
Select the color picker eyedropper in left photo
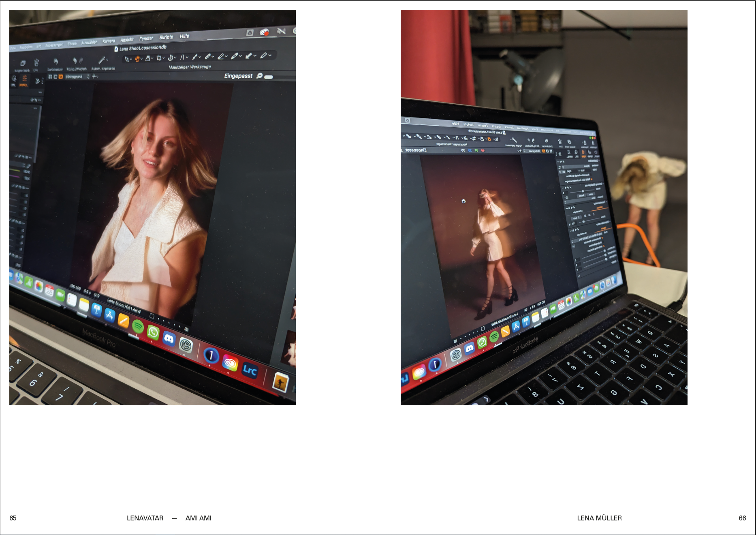234,56
